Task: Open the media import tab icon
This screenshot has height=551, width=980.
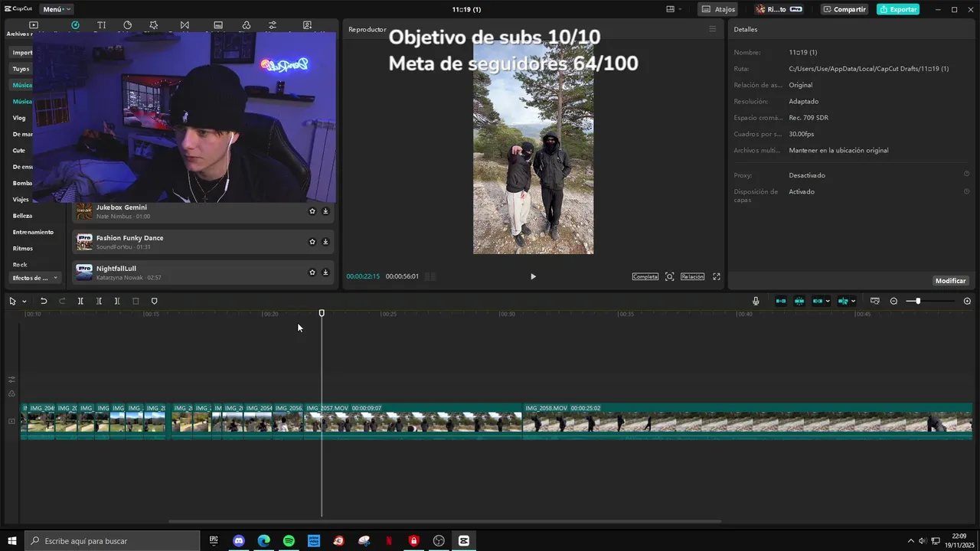Action: [34, 25]
